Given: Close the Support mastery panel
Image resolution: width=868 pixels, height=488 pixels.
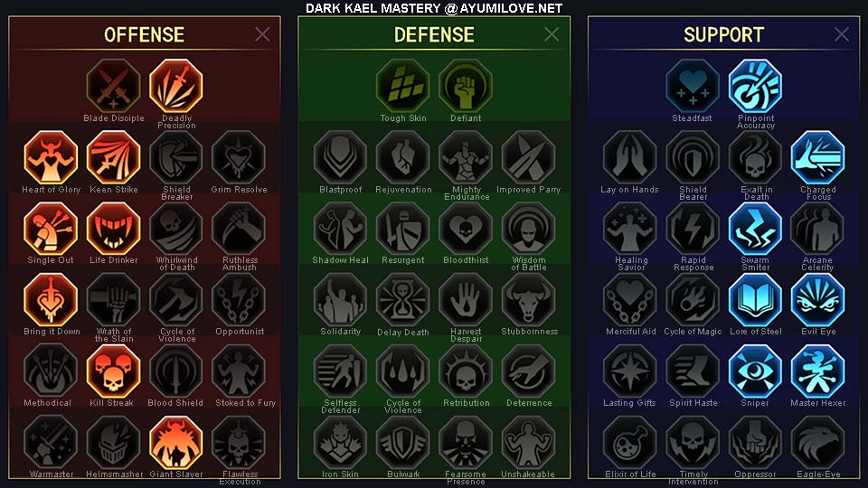Looking at the screenshot, I should coord(842,34).
